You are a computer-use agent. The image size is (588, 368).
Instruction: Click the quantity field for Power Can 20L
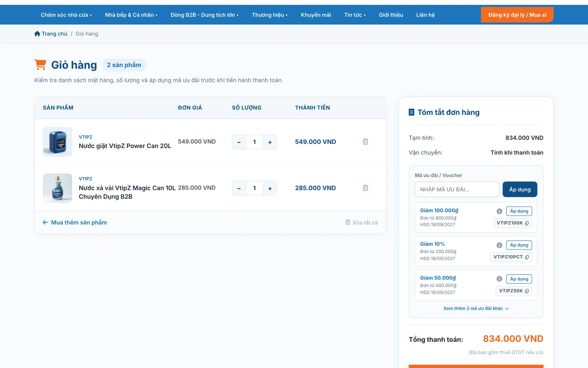tap(254, 142)
